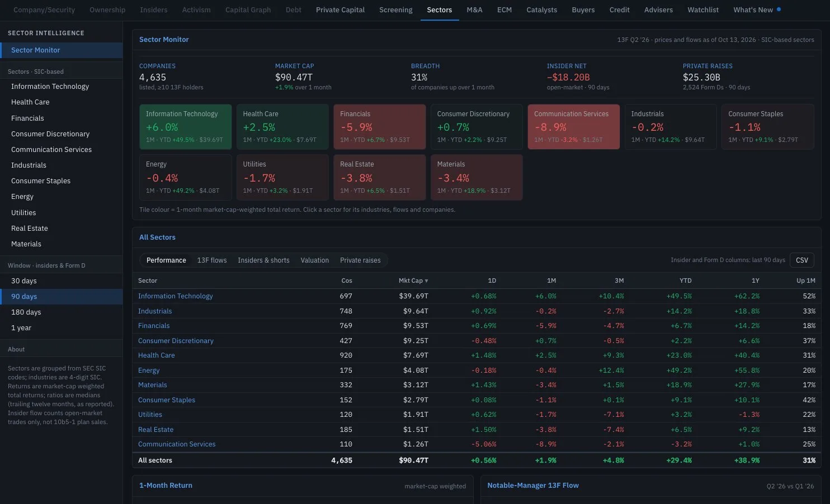Switch to the Advisers tab

coord(658,9)
